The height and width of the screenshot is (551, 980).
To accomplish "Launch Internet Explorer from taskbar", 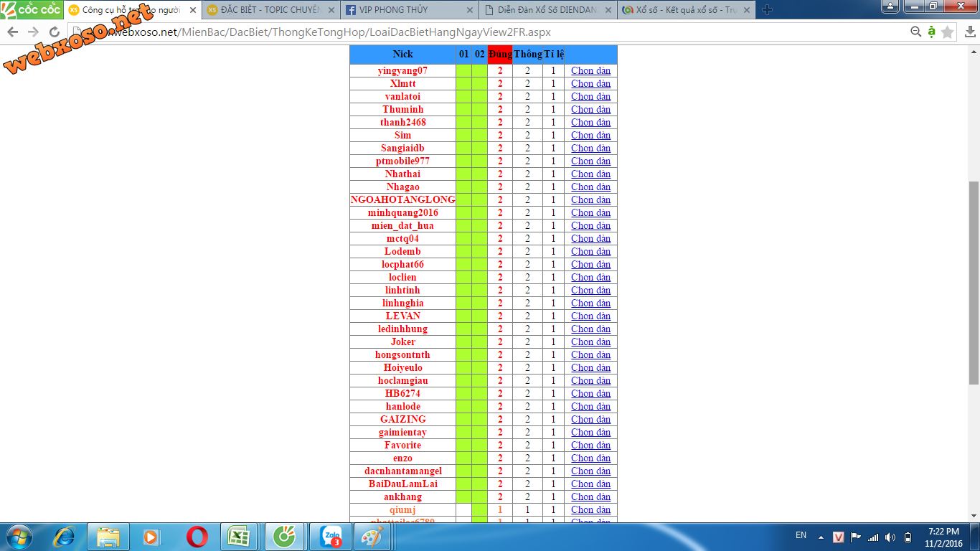I will (x=65, y=537).
